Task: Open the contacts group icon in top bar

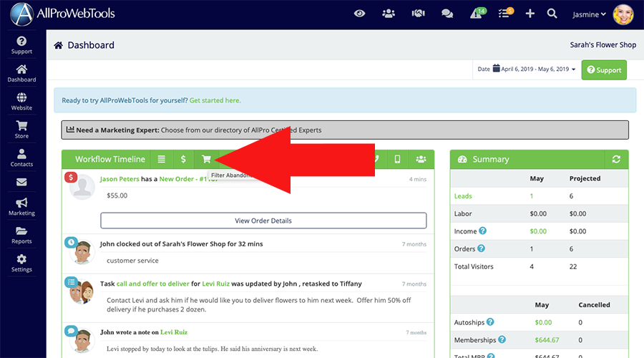Action: 389,14
